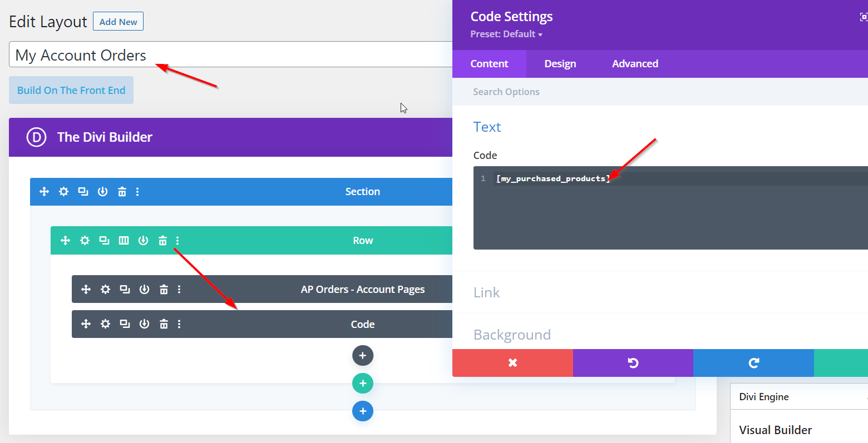The height and width of the screenshot is (443, 868).
Task: Click Build On The Front End button
Action: pos(71,90)
